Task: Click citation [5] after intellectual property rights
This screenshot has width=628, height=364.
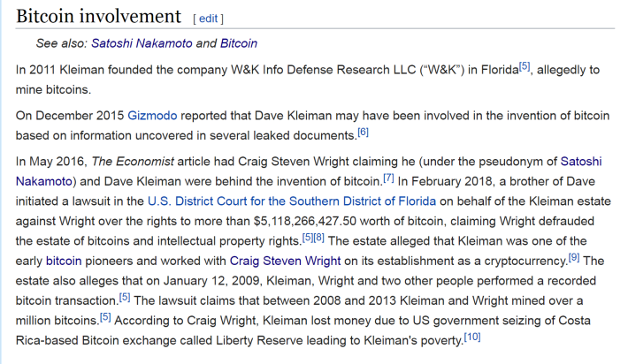Action: click(307, 238)
